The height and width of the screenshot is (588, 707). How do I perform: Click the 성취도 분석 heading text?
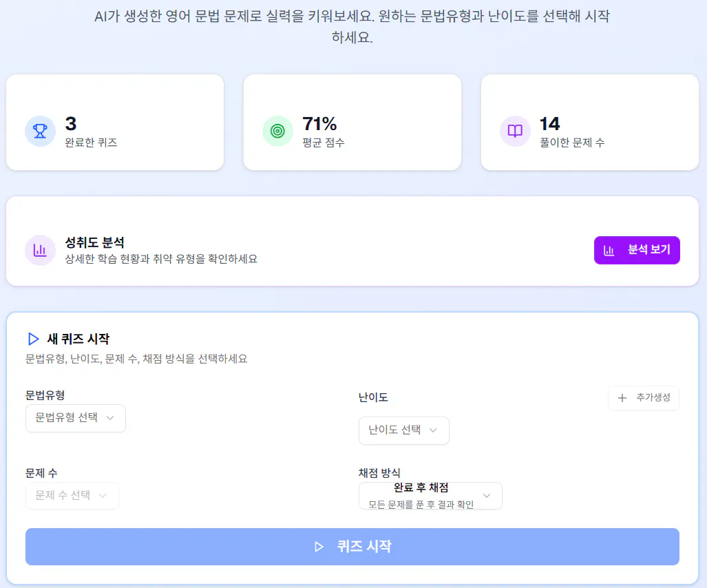pyautogui.click(x=94, y=242)
